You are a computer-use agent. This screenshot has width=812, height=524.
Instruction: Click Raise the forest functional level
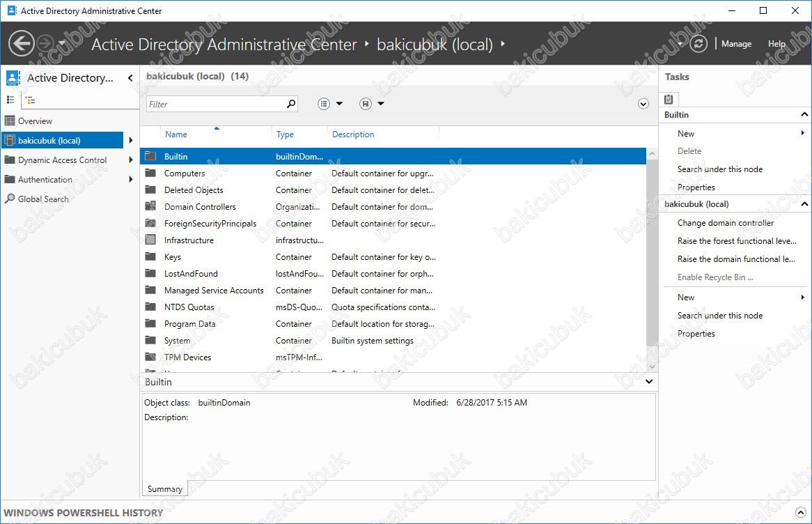(x=737, y=241)
